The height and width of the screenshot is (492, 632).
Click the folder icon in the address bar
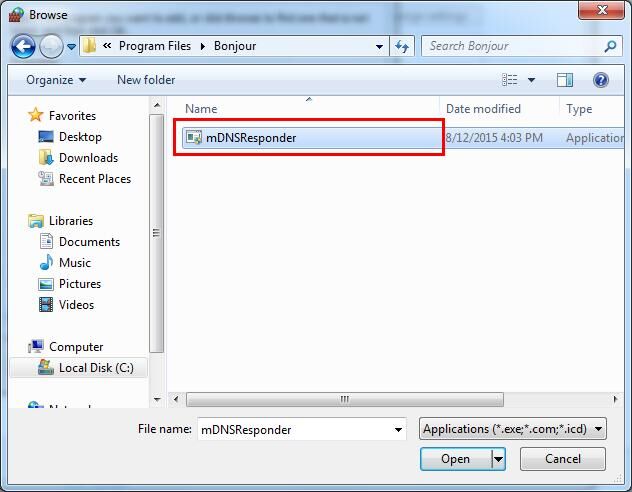click(89, 46)
